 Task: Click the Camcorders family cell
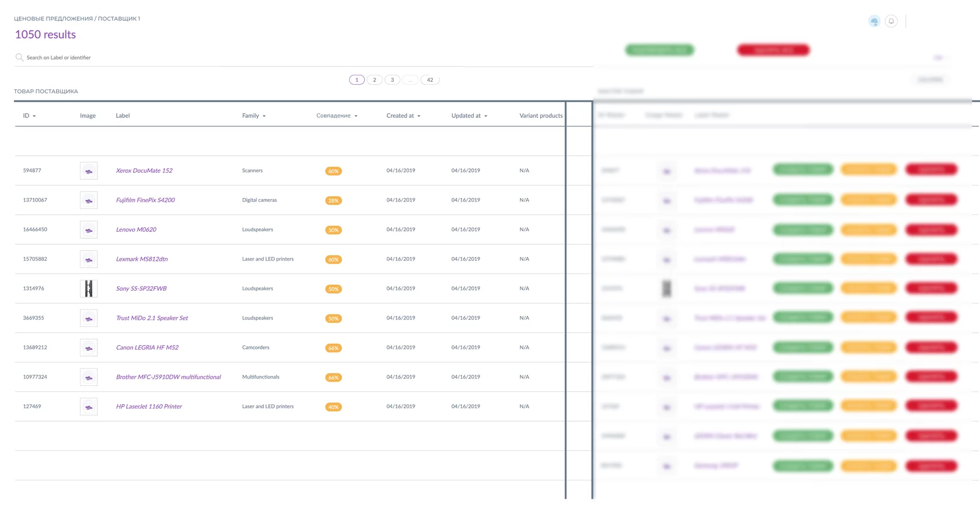pos(256,347)
